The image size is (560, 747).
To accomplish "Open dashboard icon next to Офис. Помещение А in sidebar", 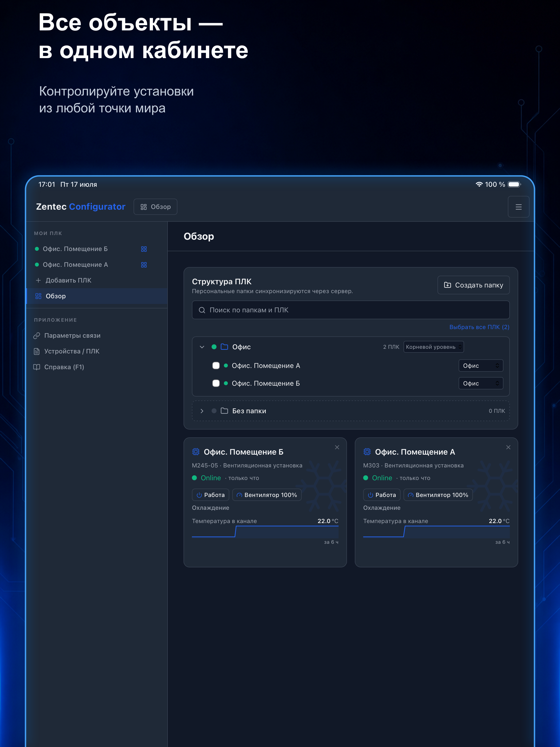I will 144,265.
